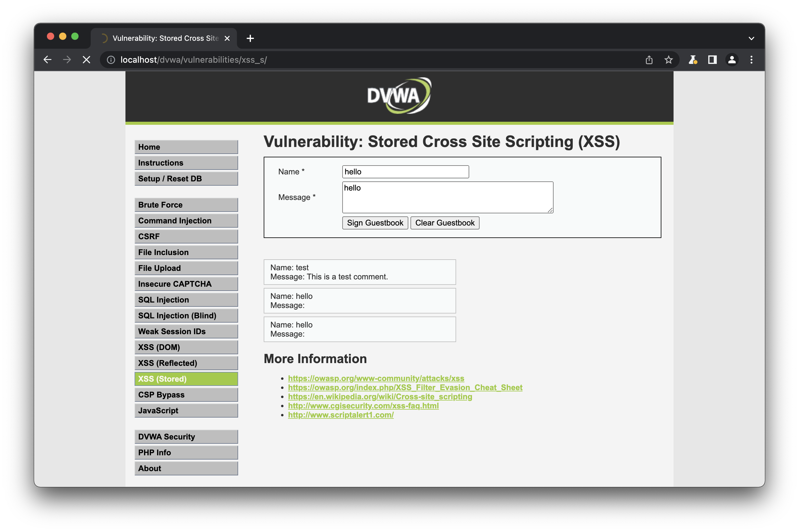Image resolution: width=799 pixels, height=532 pixels.
Task: Close the Stored Cross Site tab
Action: point(227,38)
